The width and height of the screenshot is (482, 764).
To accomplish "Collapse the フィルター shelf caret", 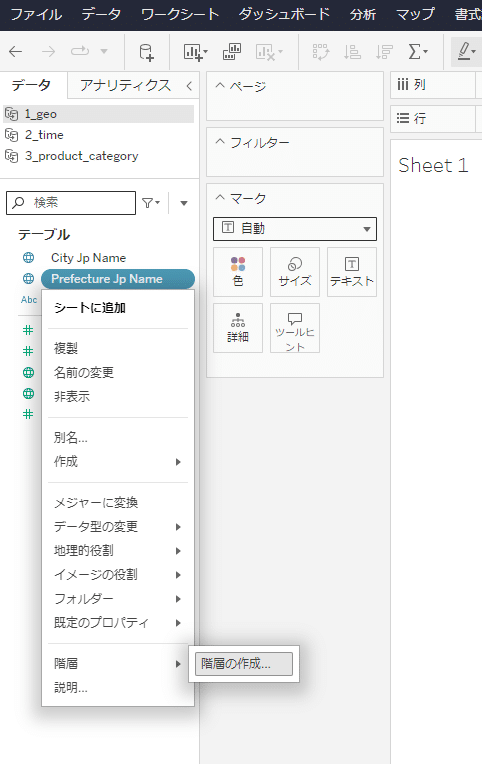I will (x=220, y=142).
